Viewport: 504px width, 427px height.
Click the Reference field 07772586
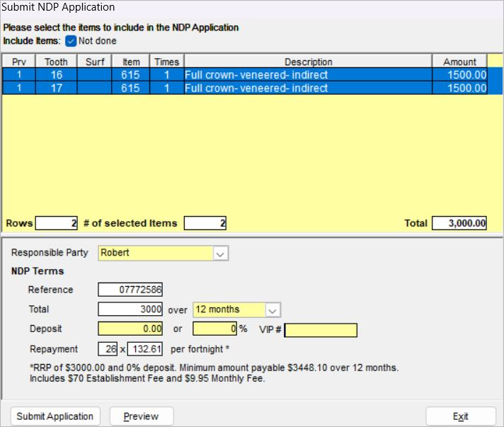point(130,290)
